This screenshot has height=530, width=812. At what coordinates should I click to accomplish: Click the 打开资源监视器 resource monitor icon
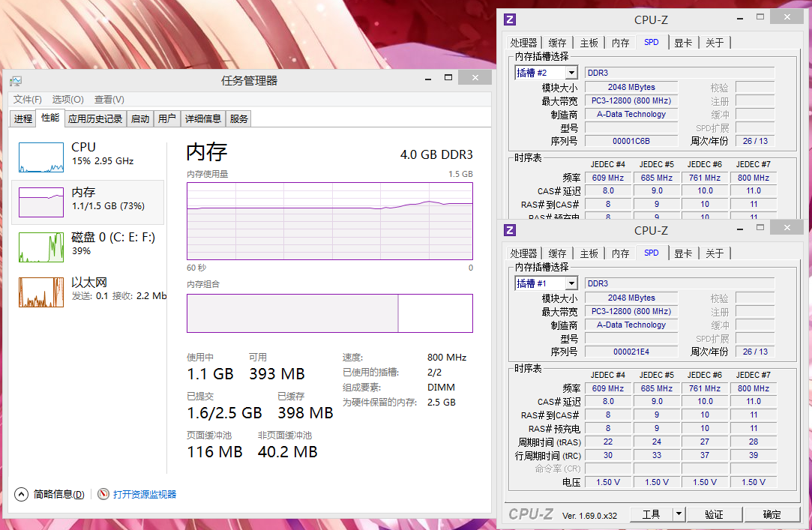point(103,494)
